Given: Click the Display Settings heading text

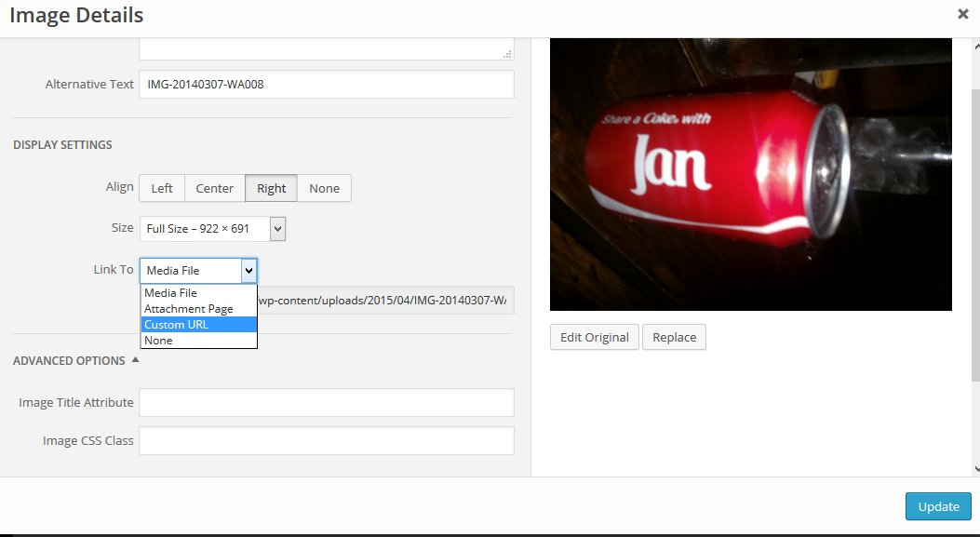Looking at the screenshot, I should point(62,144).
